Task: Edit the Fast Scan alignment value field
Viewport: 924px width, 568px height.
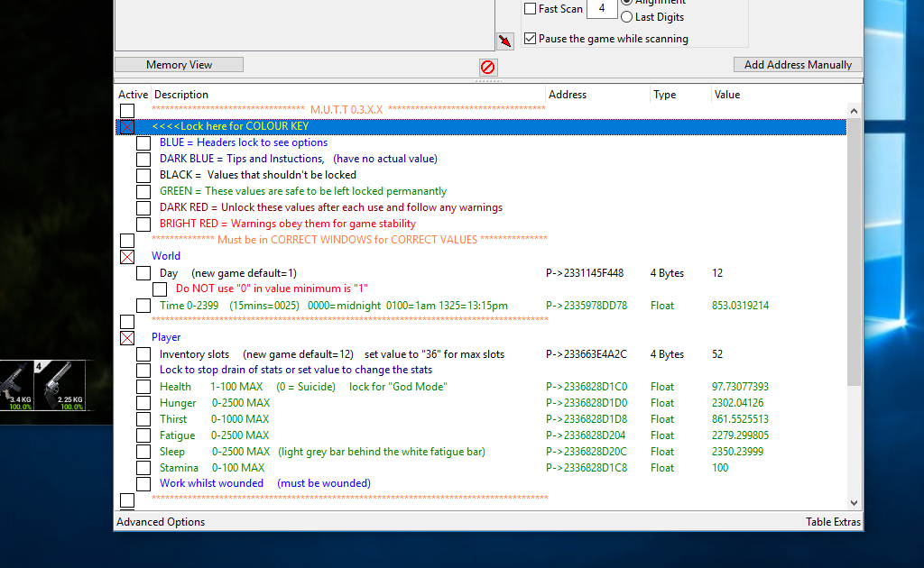Action: tap(602, 8)
